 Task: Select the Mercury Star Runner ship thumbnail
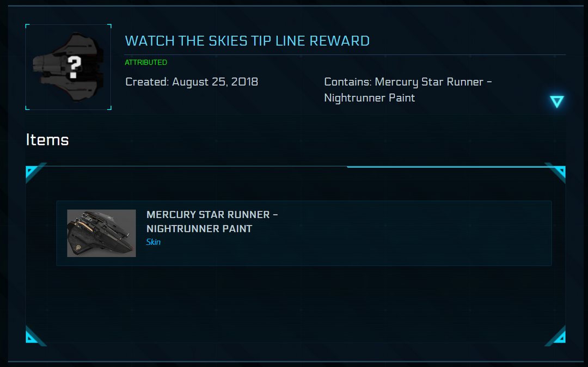click(101, 233)
